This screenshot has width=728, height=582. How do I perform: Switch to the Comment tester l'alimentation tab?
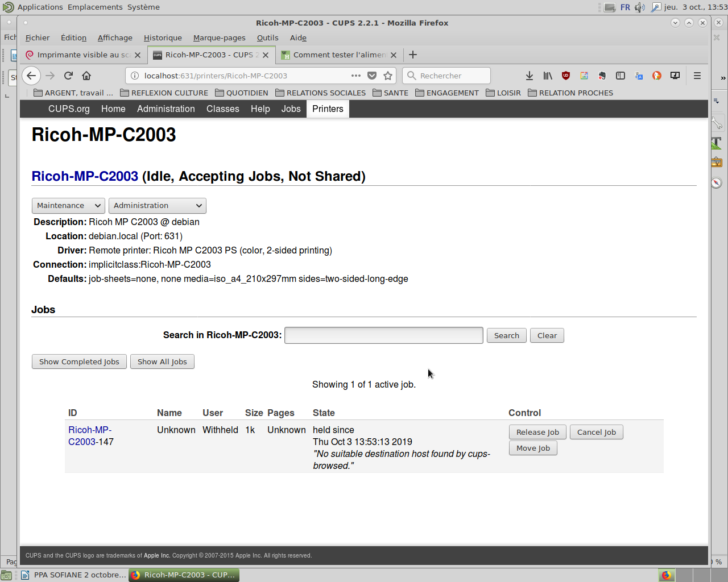point(340,55)
